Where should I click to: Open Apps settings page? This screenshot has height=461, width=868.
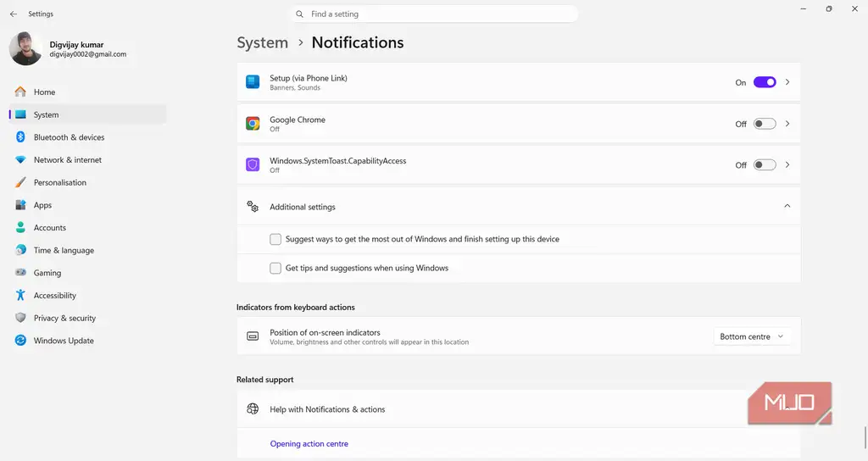[88, 205]
